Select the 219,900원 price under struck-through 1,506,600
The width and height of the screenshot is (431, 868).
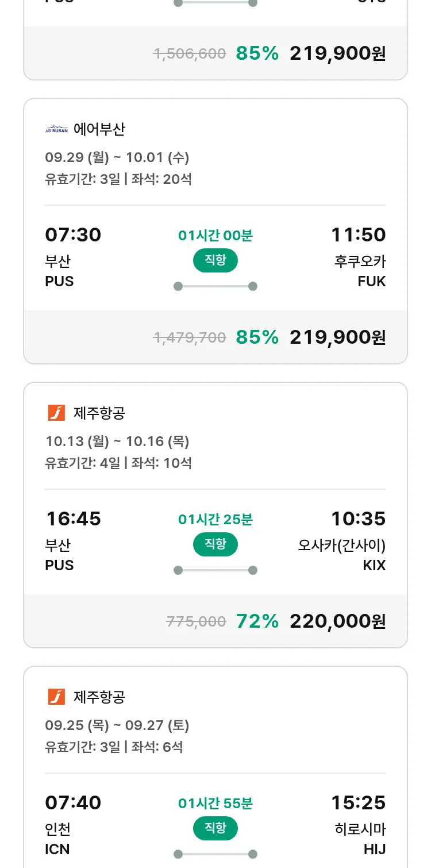point(337,53)
